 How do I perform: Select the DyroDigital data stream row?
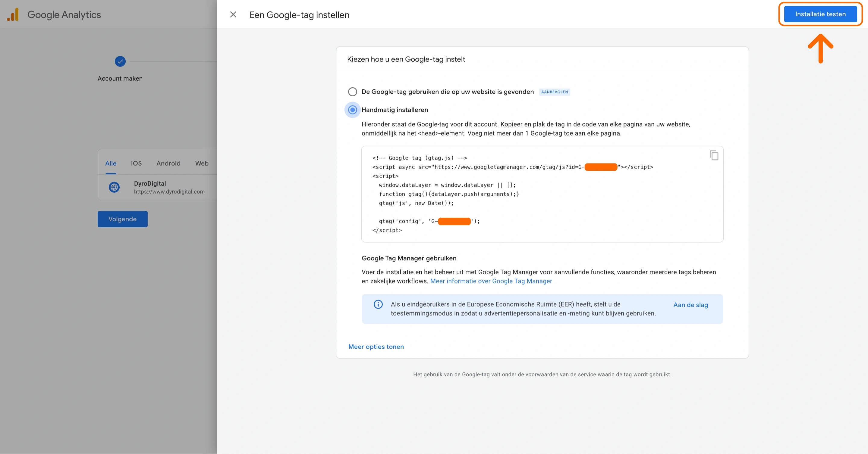tap(157, 187)
